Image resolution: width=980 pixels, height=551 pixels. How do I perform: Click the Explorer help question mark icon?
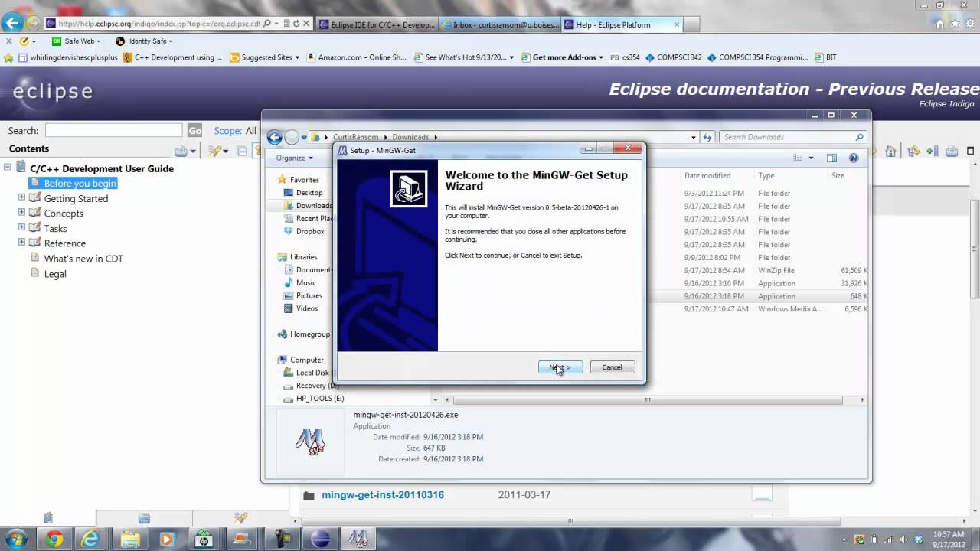coord(854,158)
